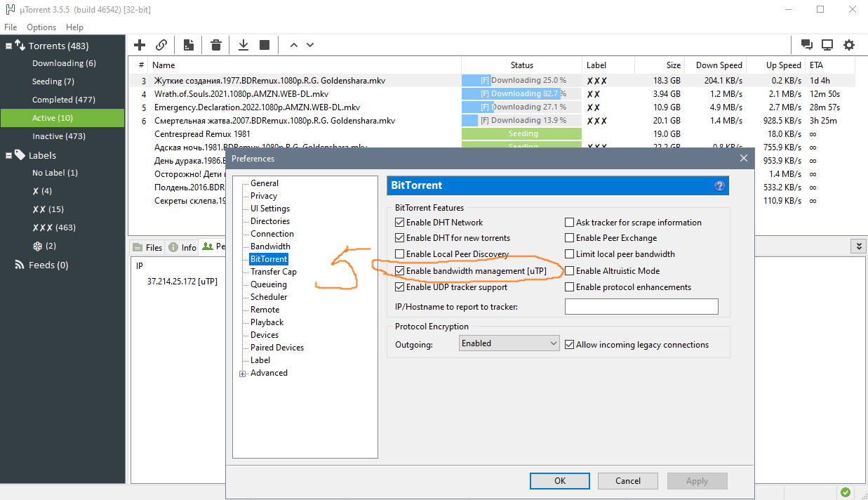Open the chat bubbles toolbar icon
868x500 pixels.
(x=807, y=45)
